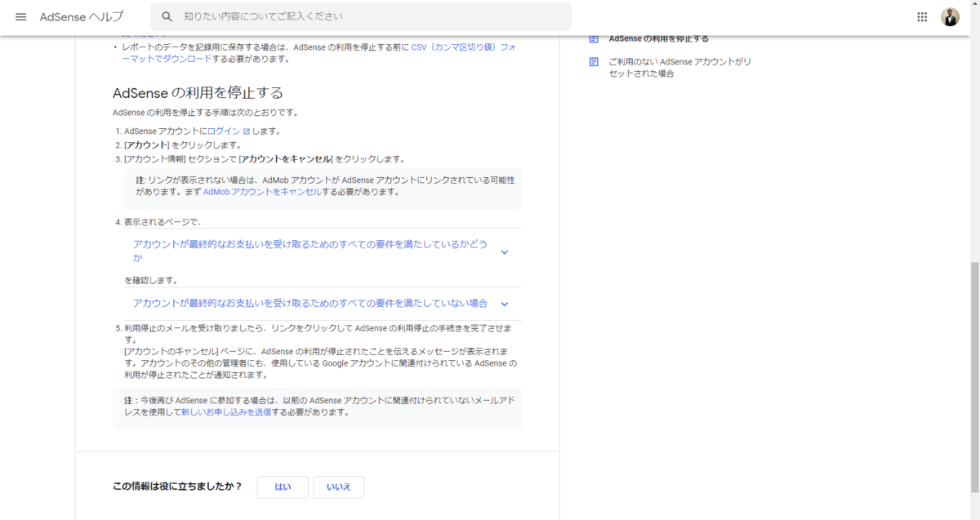Click text この情報は役に立ちましたか？

pyautogui.click(x=177, y=487)
